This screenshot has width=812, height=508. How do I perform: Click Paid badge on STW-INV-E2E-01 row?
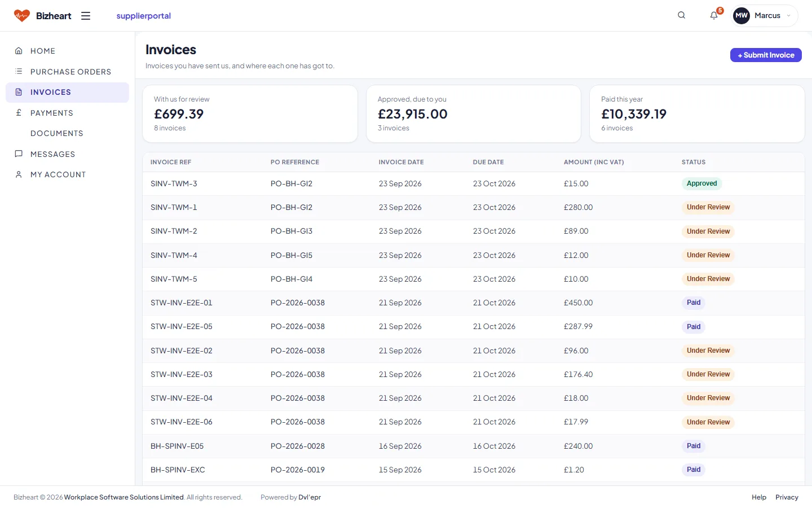694,303
